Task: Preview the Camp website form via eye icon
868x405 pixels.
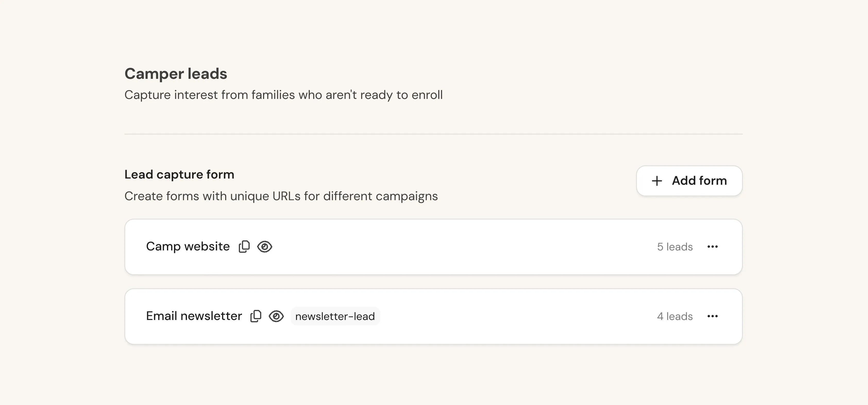Action: click(265, 247)
